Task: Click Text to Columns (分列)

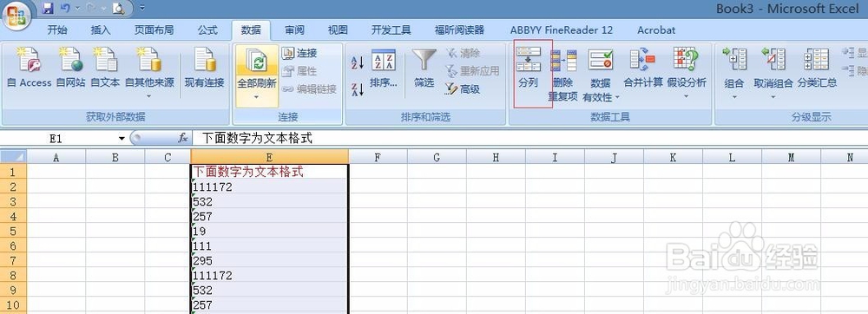Action: click(528, 69)
